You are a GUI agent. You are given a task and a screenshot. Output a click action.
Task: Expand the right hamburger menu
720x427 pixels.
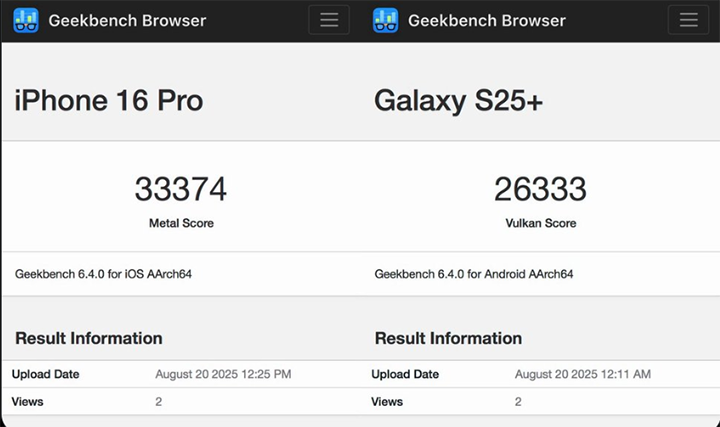tap(688, 20)
